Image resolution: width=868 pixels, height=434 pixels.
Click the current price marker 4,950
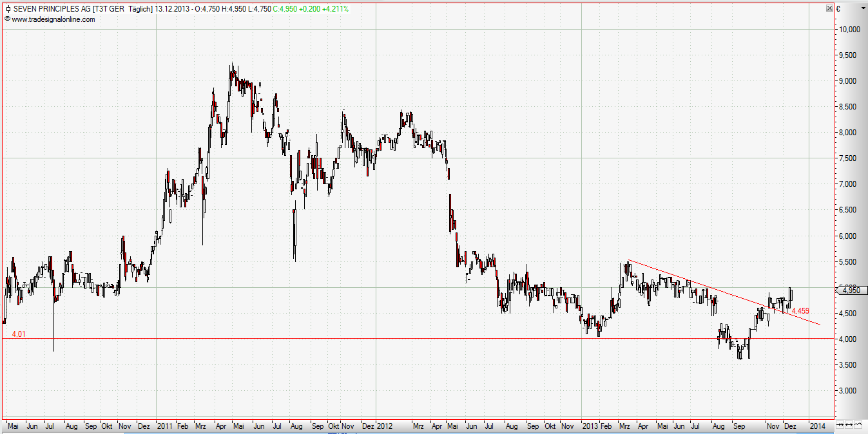pyautogui.click(x=851, y=290)
